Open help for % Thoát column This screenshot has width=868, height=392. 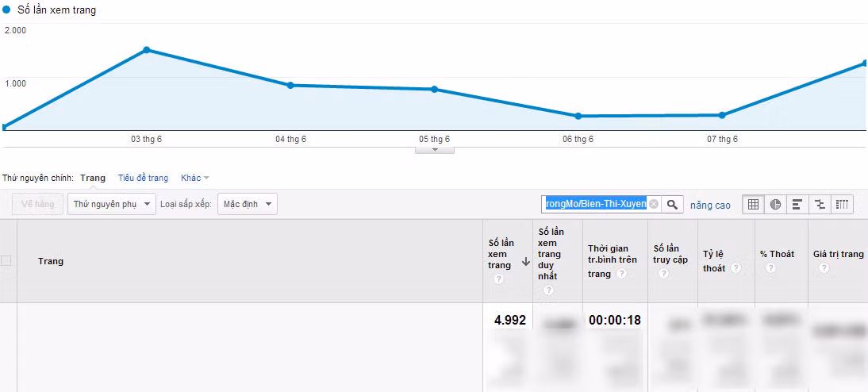(x=770, y=268)
